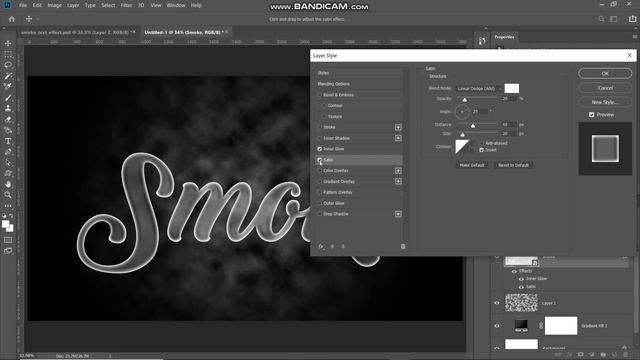Viewport: 640px width, 360px height.
Task: Select the Gradient tool
Action: tap(8, 130)
